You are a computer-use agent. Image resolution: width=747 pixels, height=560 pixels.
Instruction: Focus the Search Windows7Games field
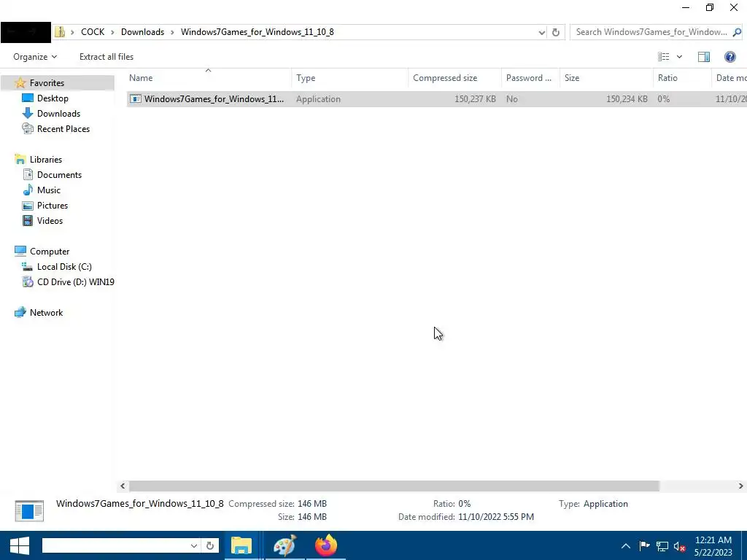[x=651, y=32]
